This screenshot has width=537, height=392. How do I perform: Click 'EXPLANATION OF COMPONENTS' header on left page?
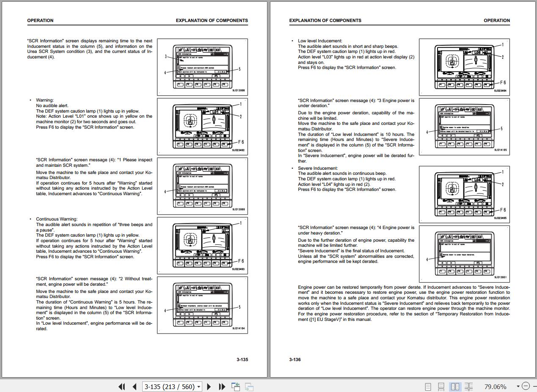click(x=212, y=20)
